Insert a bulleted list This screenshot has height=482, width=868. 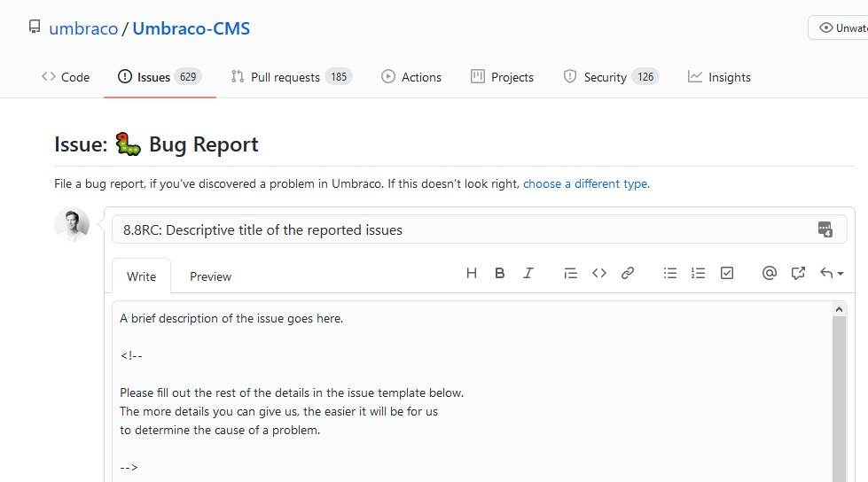(x=669, y=273)
